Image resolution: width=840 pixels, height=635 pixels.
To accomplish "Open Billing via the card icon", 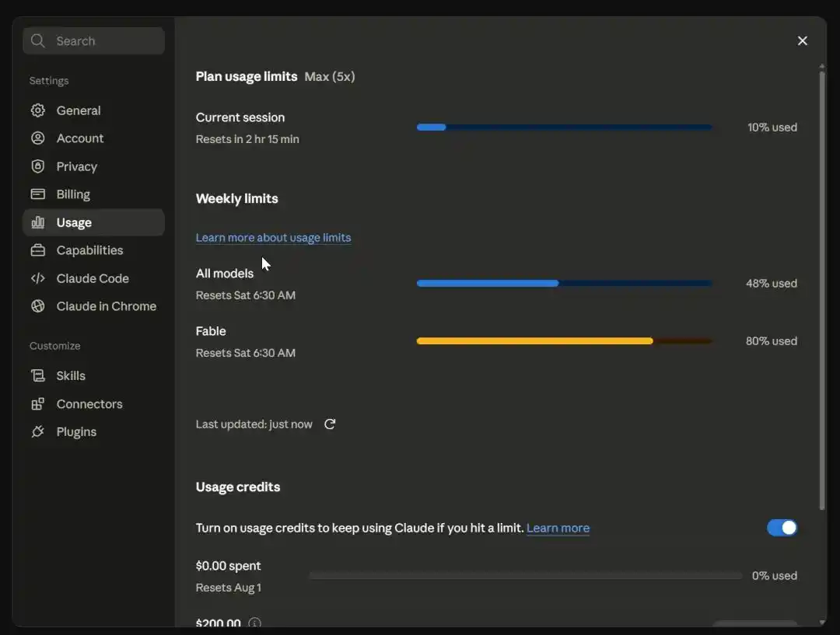I will click(x=38, y=194).
